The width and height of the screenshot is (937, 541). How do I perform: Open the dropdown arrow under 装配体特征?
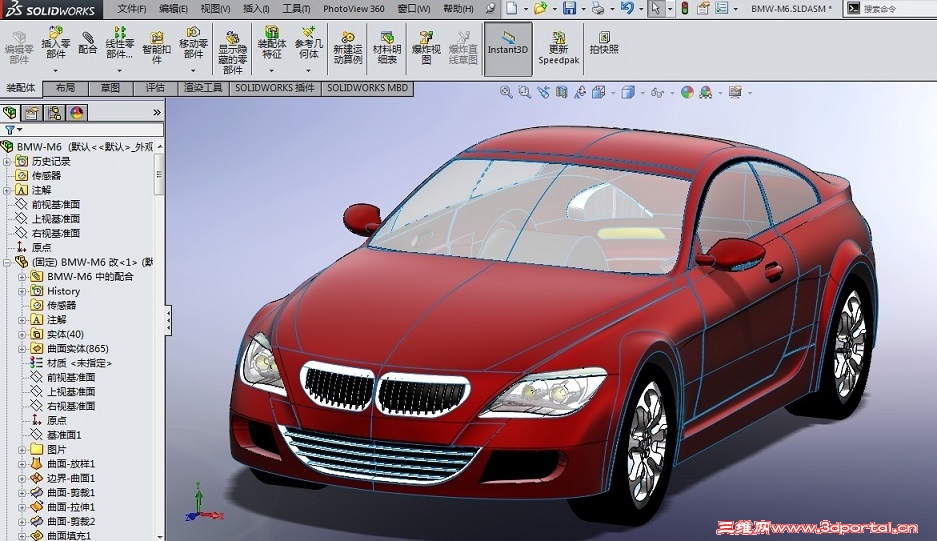point(272,71)
